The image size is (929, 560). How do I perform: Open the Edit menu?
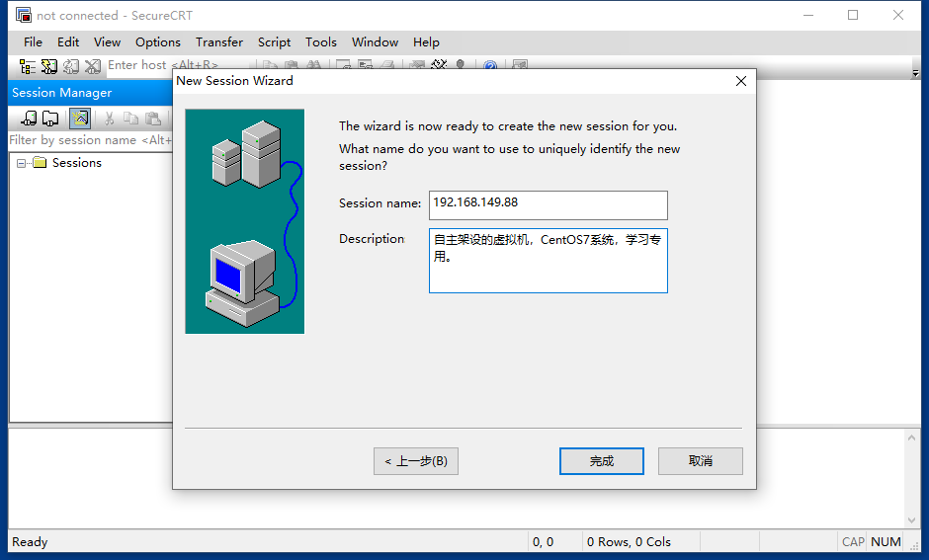tap(68, 42)
